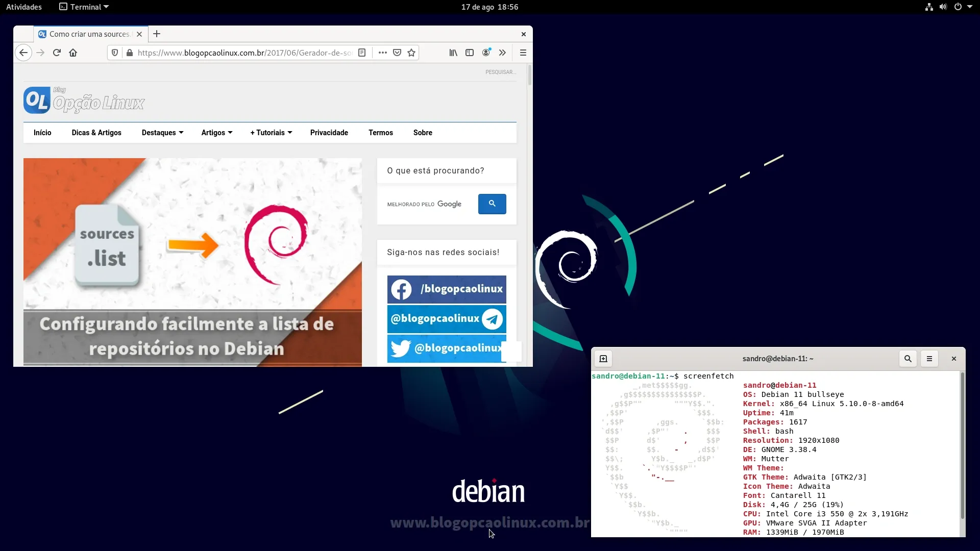The width and height of the screenshot is (980, 551).
Task: Close the 'Como criar uma sources' tab
Action: point(139,34)
